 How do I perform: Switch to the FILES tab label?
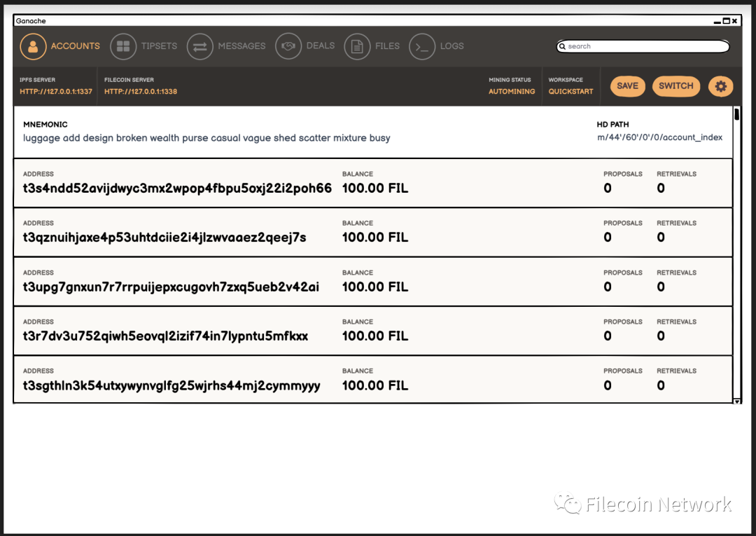[x=387, y=46]
